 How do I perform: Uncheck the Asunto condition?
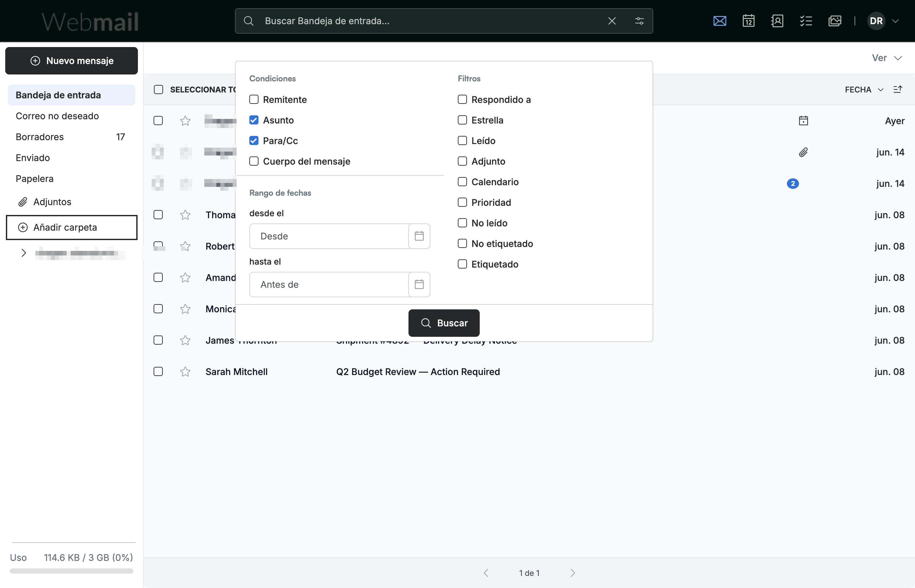254,120
